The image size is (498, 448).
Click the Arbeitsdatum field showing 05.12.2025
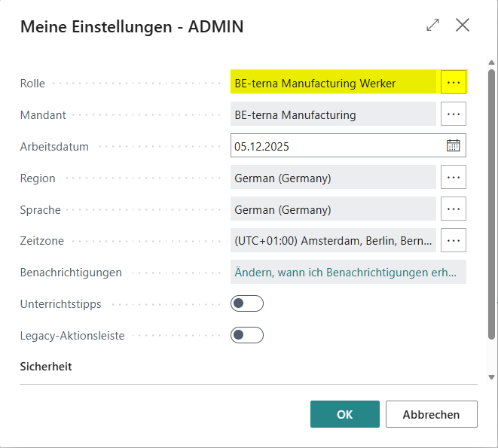(348, 145)
